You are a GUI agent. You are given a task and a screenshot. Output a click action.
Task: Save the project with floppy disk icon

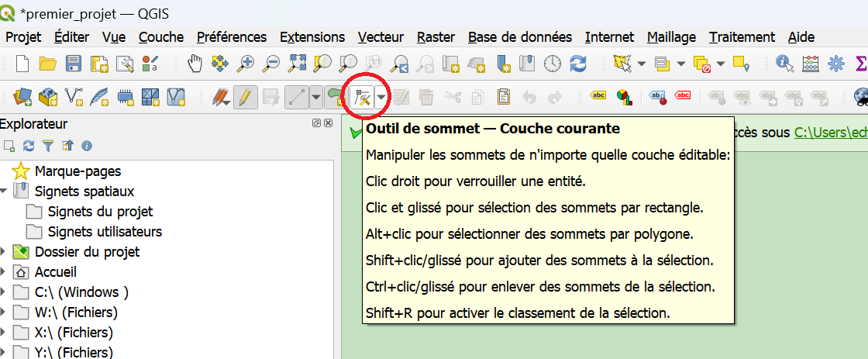(x=74, y=63)
